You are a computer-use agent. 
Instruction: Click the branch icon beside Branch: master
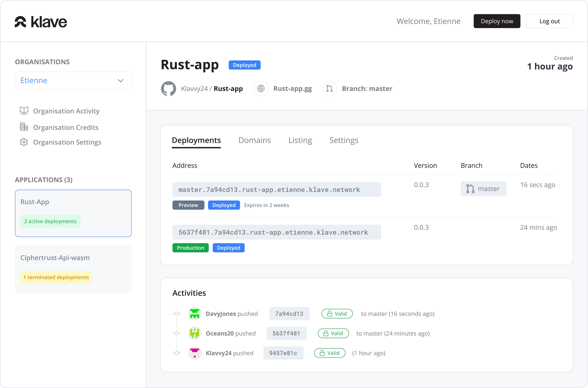pyautogui.click(x=329, y=89)
